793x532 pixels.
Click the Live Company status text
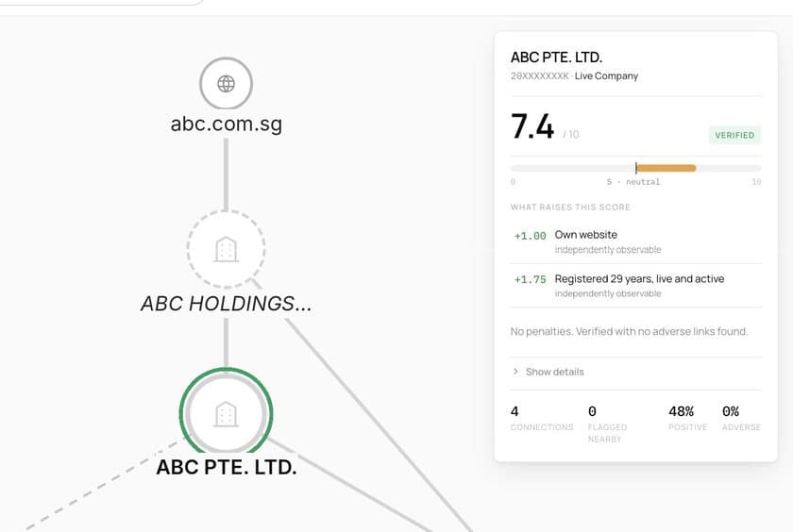[x=606, y=75]
